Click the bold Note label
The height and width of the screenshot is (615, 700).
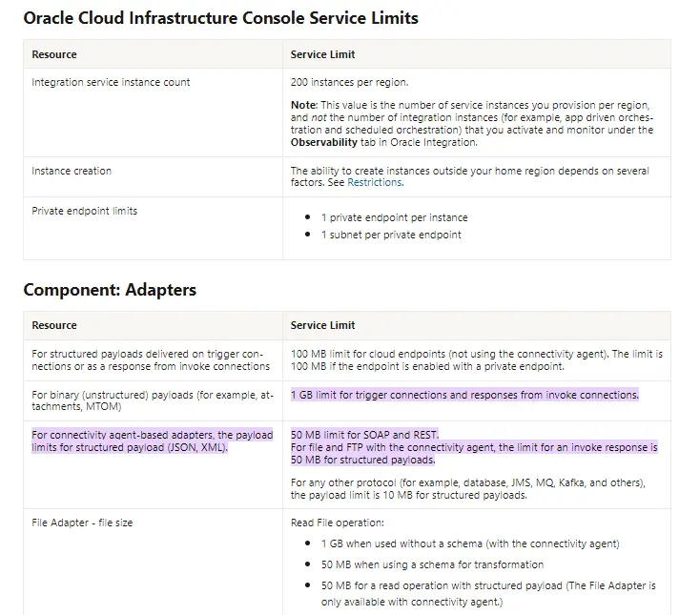(x=303, y=104)
